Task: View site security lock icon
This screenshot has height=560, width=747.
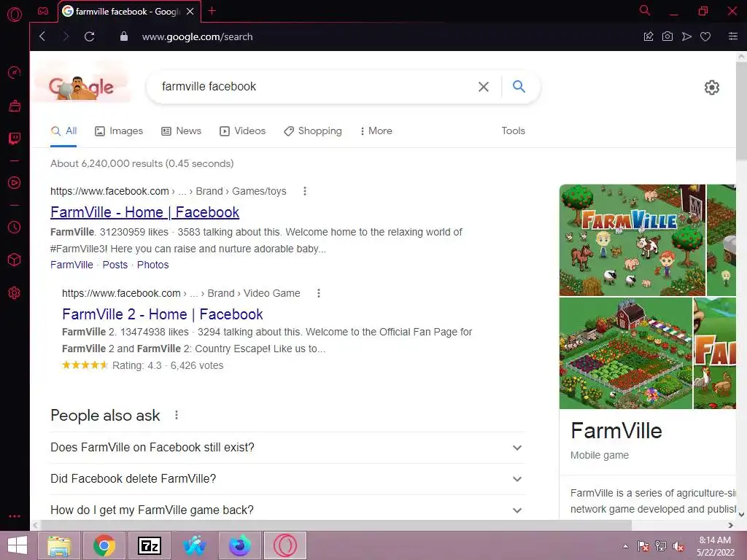Action: tap(124, 36)
